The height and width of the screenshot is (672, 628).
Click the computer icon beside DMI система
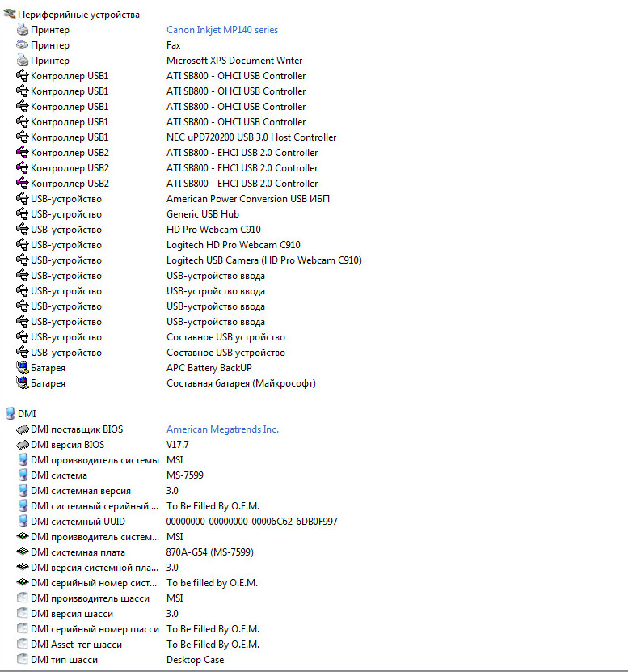[23, 475]
